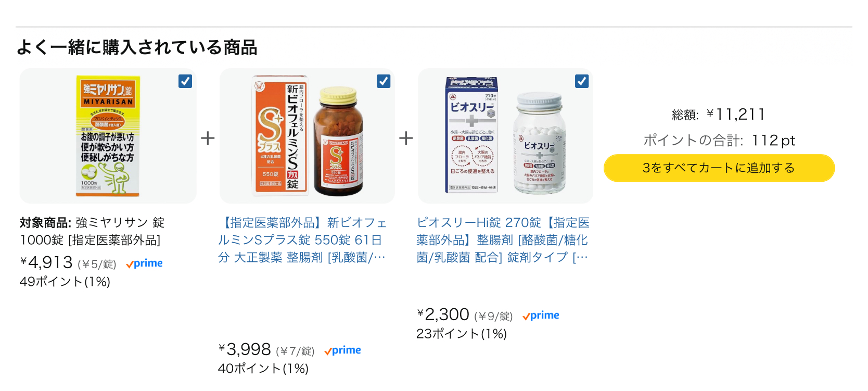
Task: Click the prime logo beside ¥4,913
Action: tap(145, 263)
